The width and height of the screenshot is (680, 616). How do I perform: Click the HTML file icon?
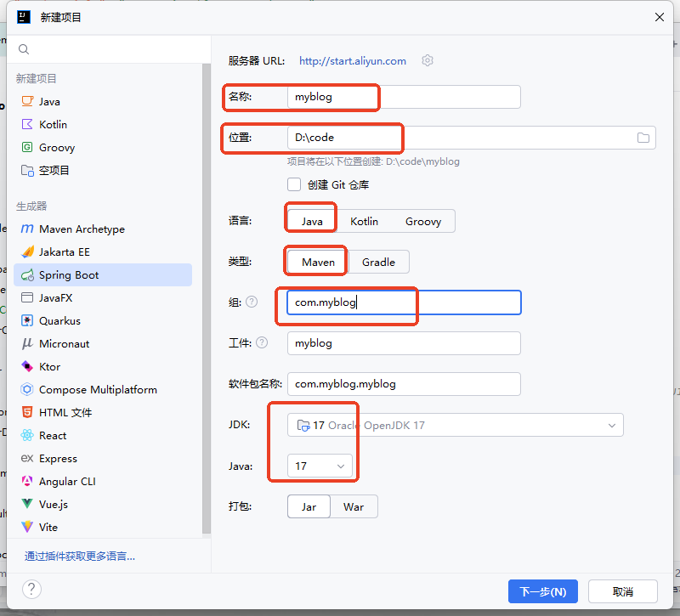point(27,412)
